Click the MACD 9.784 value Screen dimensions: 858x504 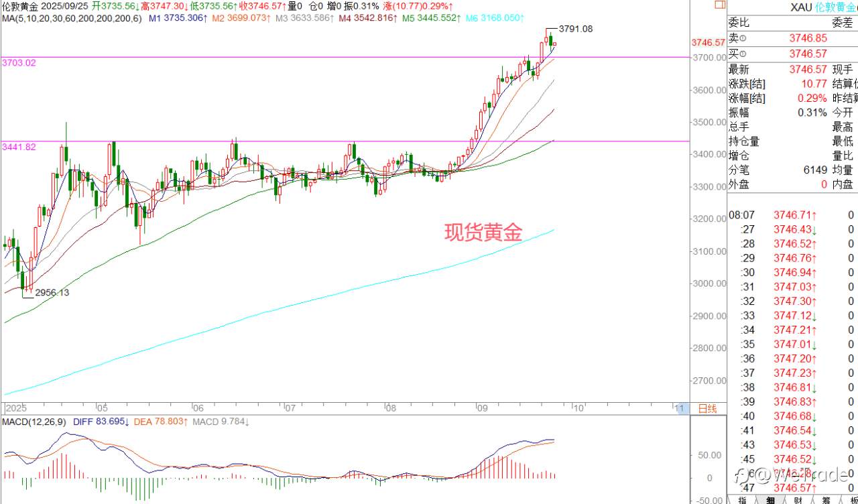(222, 422)
